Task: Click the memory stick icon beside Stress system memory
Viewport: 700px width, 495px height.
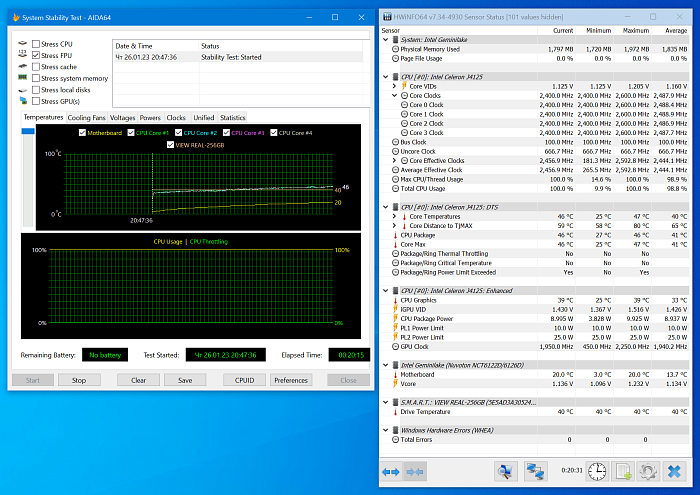Action: point(22,78)
